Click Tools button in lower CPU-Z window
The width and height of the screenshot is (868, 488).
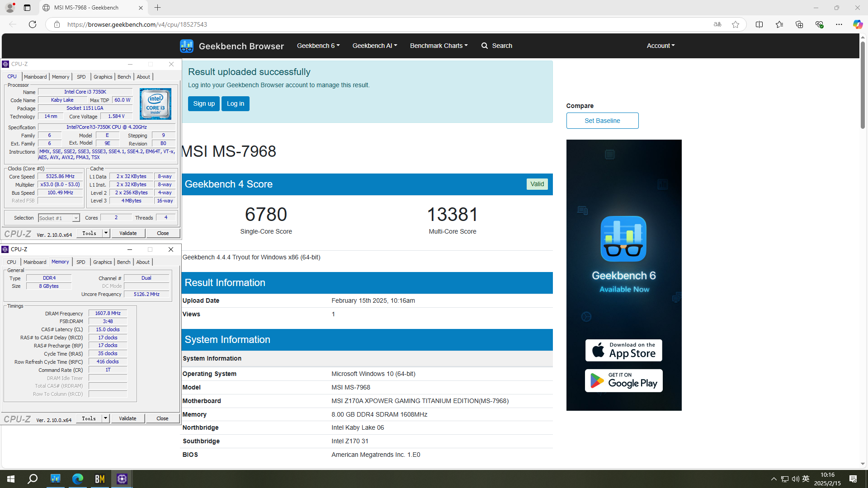click(89, 418)
